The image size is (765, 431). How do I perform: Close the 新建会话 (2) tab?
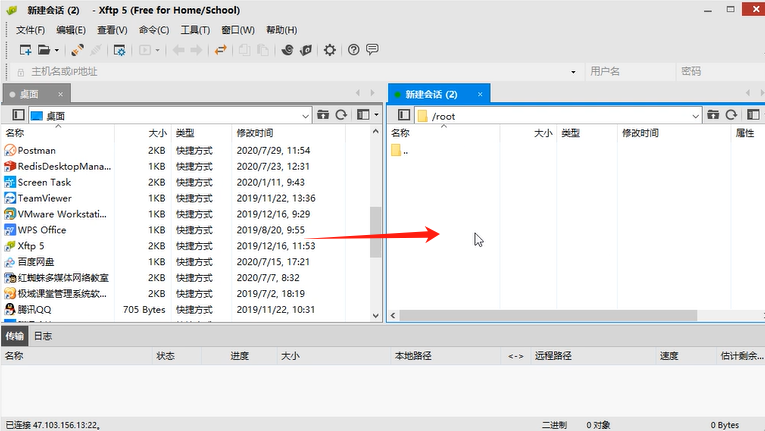tap(480, 94)
